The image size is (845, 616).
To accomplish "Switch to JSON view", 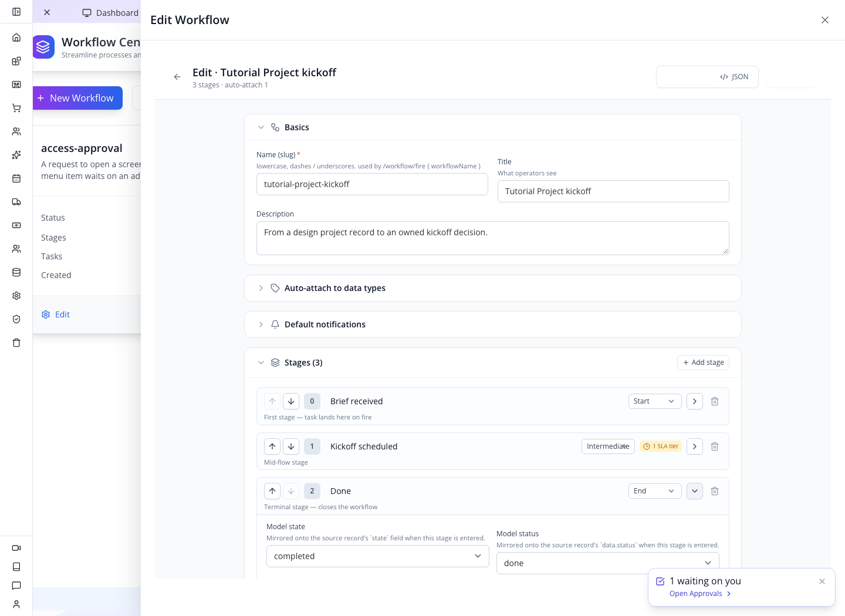I will pyautogui.click(x=734, y=77).
